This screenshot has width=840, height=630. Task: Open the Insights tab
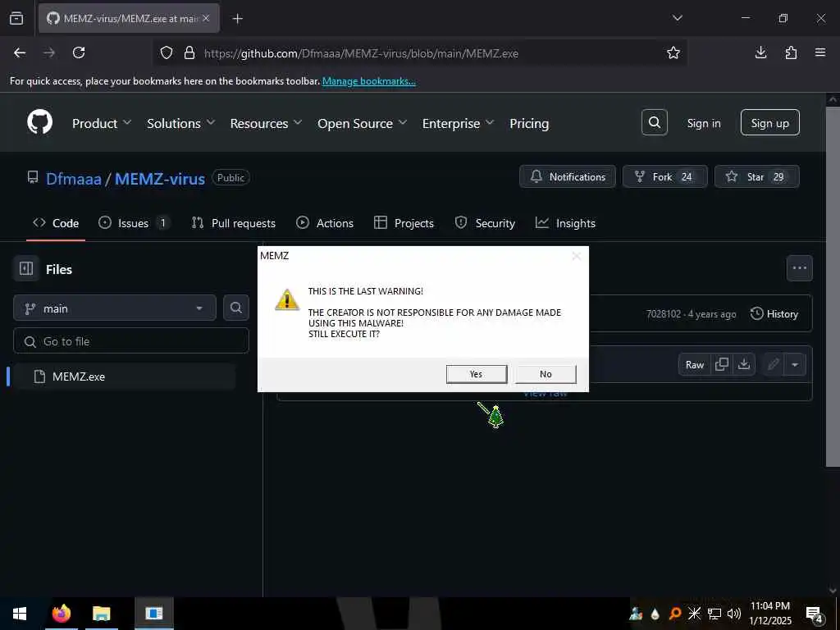565,223
